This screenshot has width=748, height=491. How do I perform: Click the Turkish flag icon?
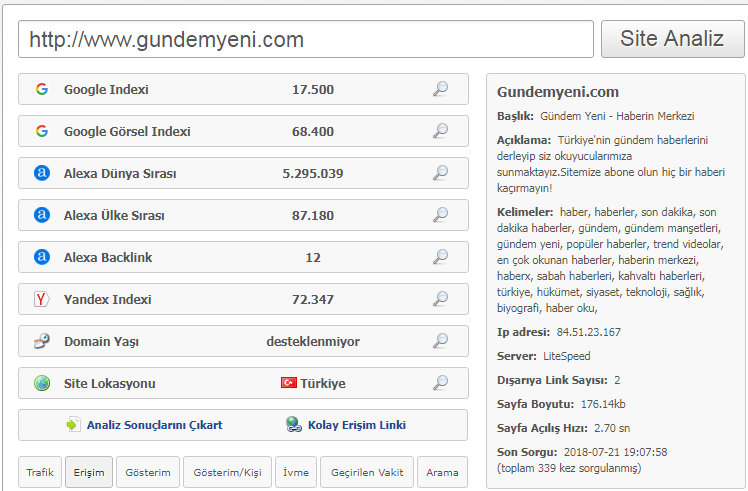click(x=289, y=383)
